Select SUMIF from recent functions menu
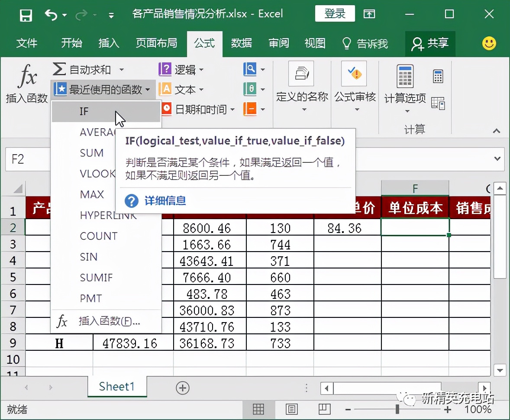510x420 pixels. click(97, 278)
